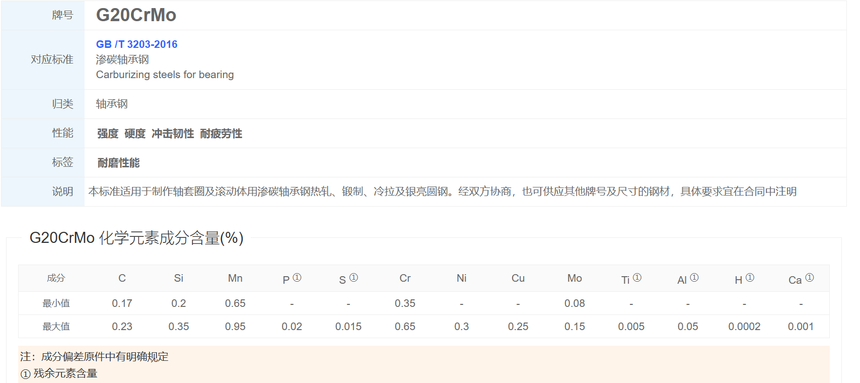This screenshot has width=860, height=383.
Task: Click the 'G20CrMo 化学元素成分含量(%)' heading
Action: [137, 238]
